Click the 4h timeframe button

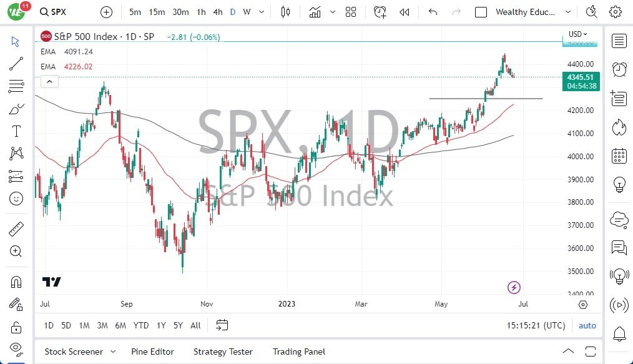click(217, 11)
